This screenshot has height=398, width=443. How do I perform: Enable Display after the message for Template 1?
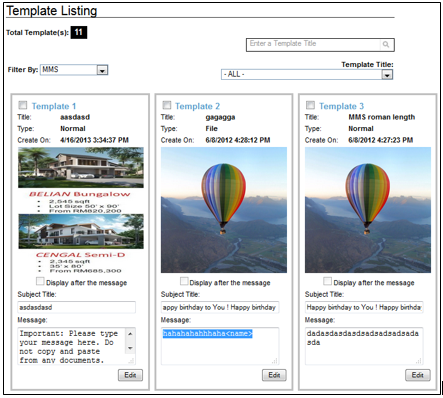pyautogui.click(x=40, y=281)
